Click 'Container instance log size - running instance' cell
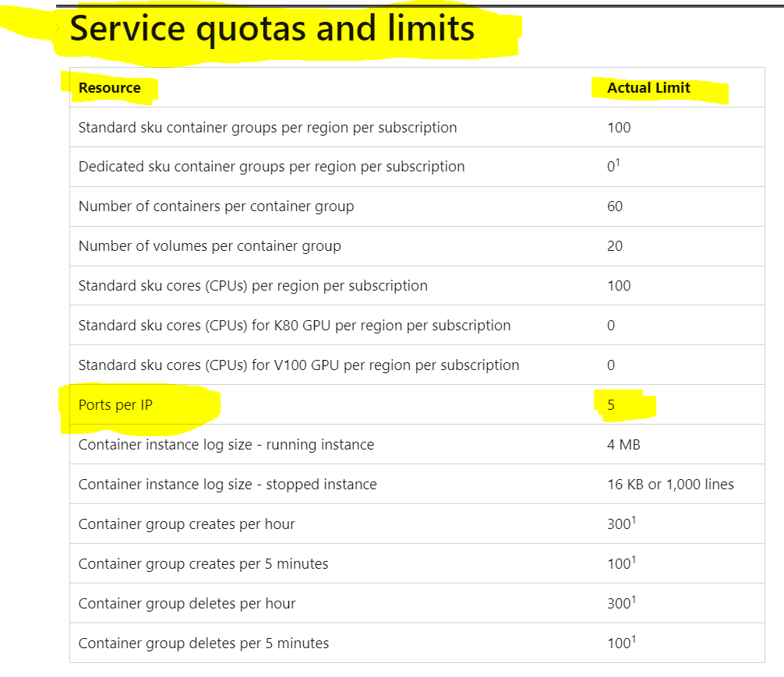 tap(226, 445)
